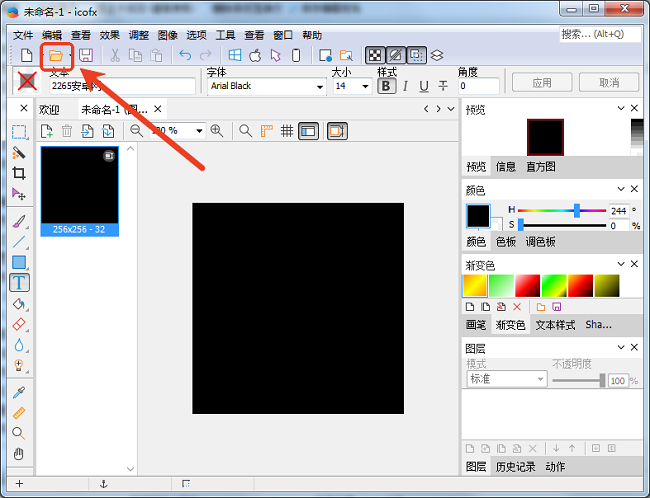
Task: Select the eraser tool
Action: pyautogui.click(x=19, y=324)
